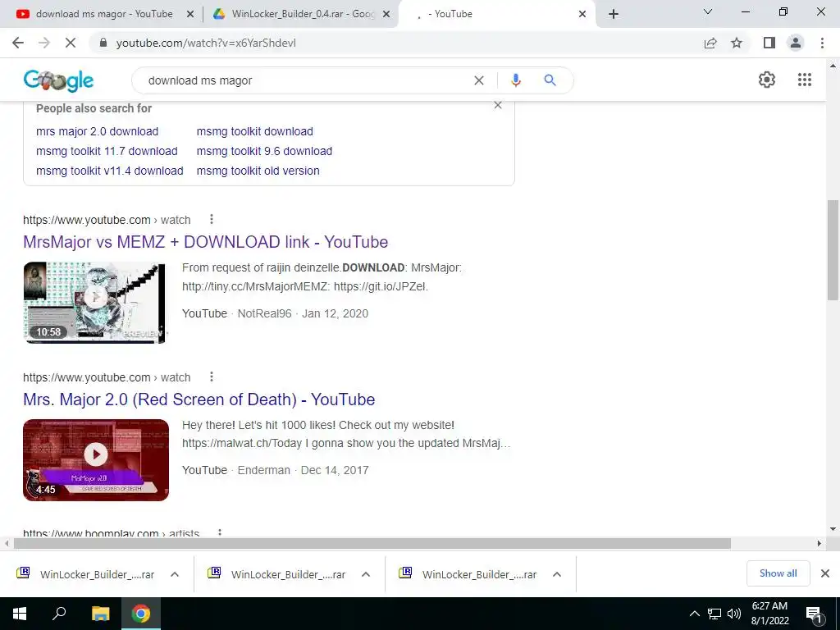Click the scroll down arrow
Image resolution: width=840 pixels, height=630 pixels.
click(833, 529)
